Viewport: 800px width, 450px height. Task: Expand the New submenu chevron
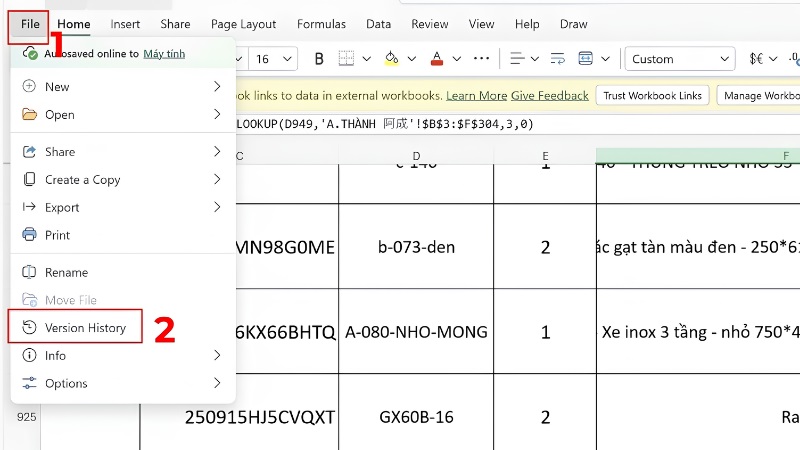[217, 86]
